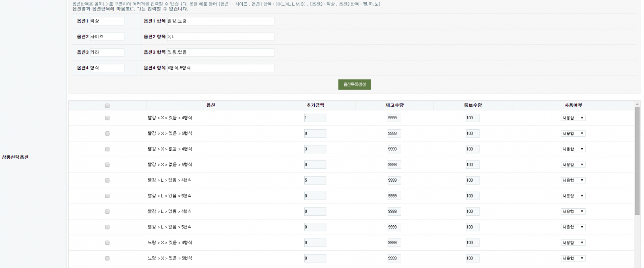
Task: Focus the 옵션1 항목 field with 빨강,노랑
Action: click(220, 21)
